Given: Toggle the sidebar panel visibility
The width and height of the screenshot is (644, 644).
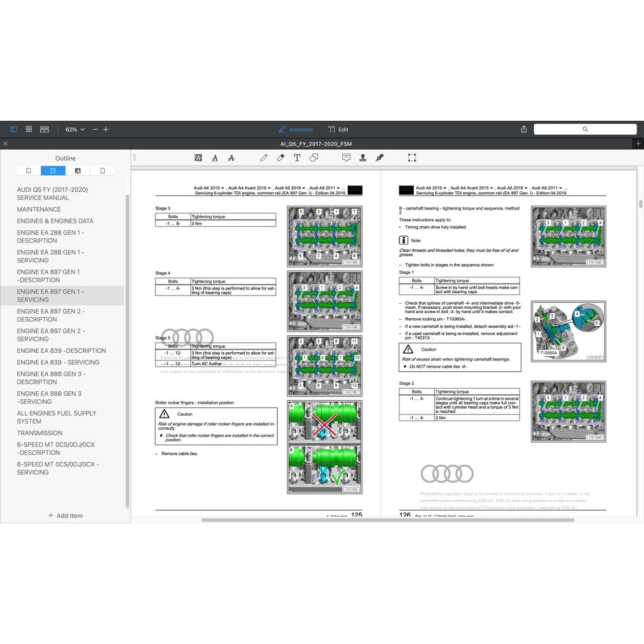Looking at the screenshot, I should (x=14, y=129).
